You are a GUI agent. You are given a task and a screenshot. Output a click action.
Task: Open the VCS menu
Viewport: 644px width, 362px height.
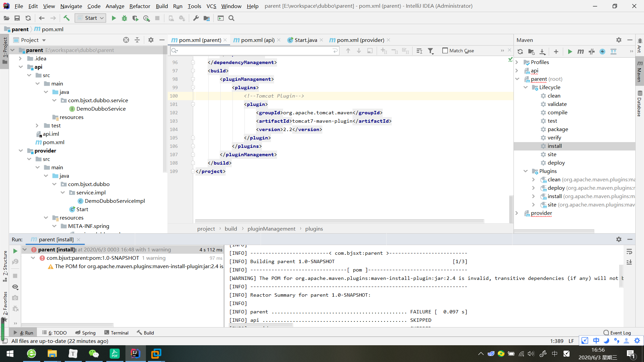click(x=211, y=6)
